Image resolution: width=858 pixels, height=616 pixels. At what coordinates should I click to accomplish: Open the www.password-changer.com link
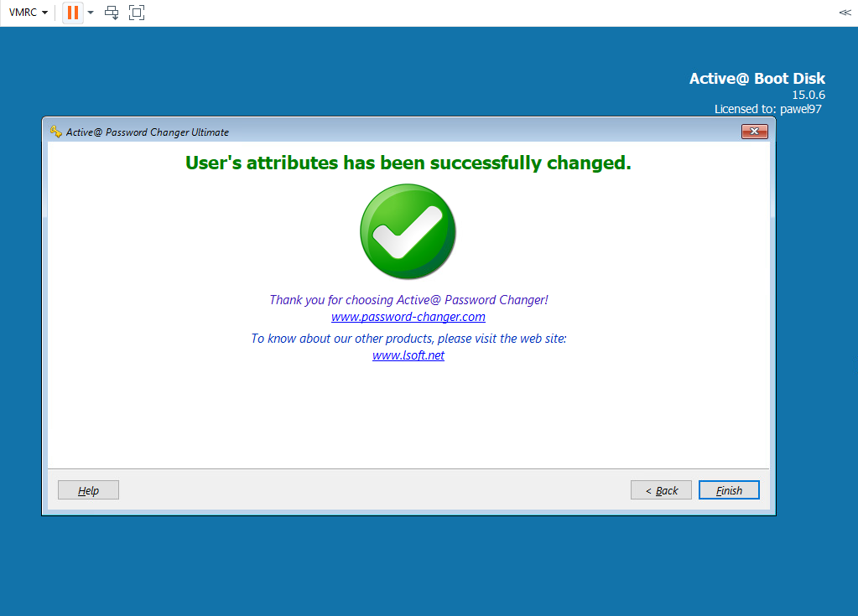point(408,317)
